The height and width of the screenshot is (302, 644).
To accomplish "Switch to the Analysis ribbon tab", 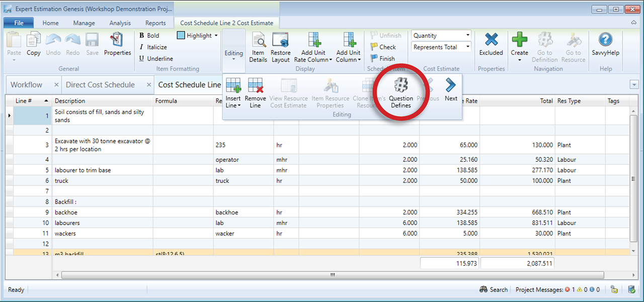I will click(x=120, y=23).
